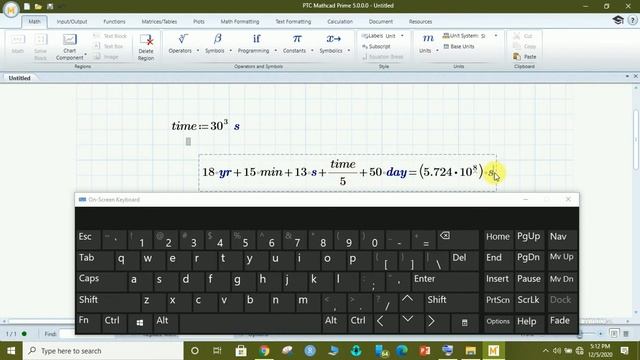Click the Enter key on keyboard
640x360 pixels.
(444, 282)
